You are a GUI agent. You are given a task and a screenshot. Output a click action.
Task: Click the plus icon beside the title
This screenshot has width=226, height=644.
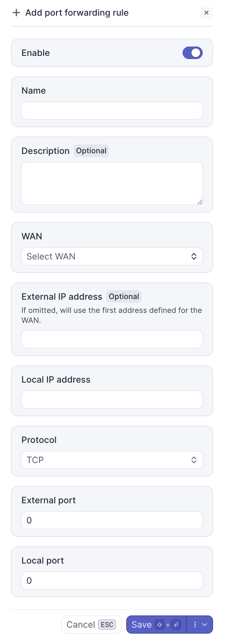coord(16,13)
